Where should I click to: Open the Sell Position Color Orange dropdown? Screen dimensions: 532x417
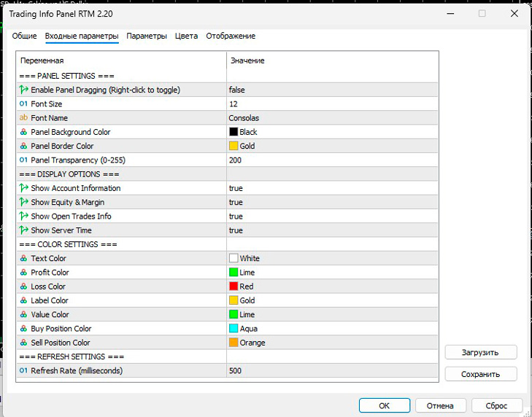tap(332, 343)
